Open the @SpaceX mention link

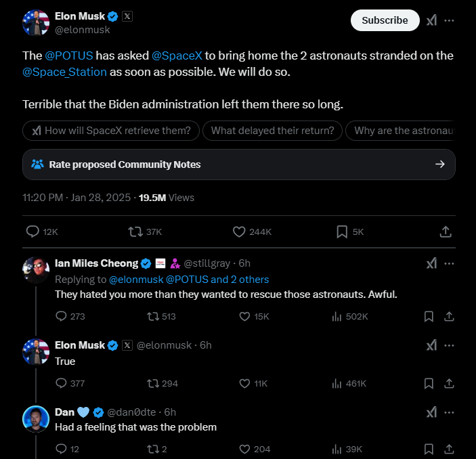(x=177, y=56)
